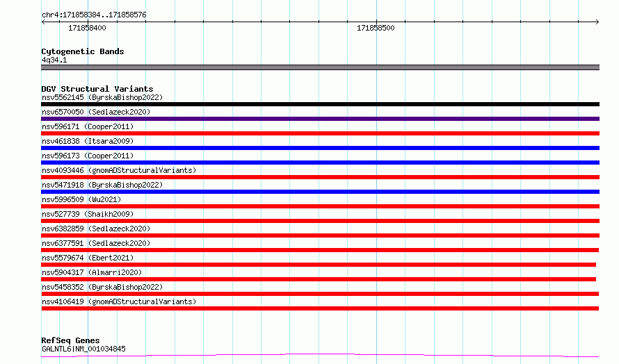
Task: Click the 171858400 ruler position label
Action: 87,28
